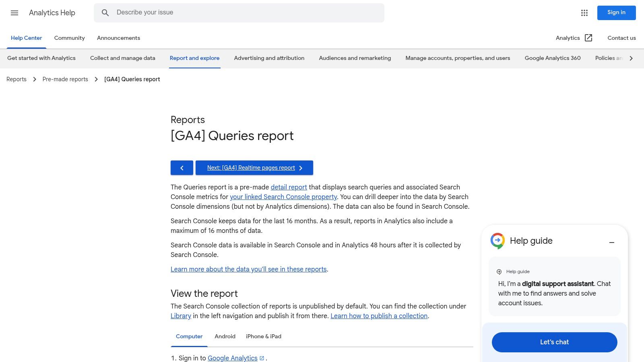Screen dimensions: 644x362
Task: Switch to the Android instructions tab
Action: [225, 336]
